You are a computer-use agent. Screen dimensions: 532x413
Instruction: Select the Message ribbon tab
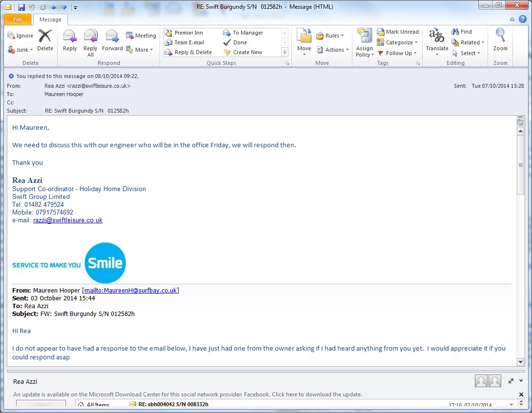[x=50, y=20]
